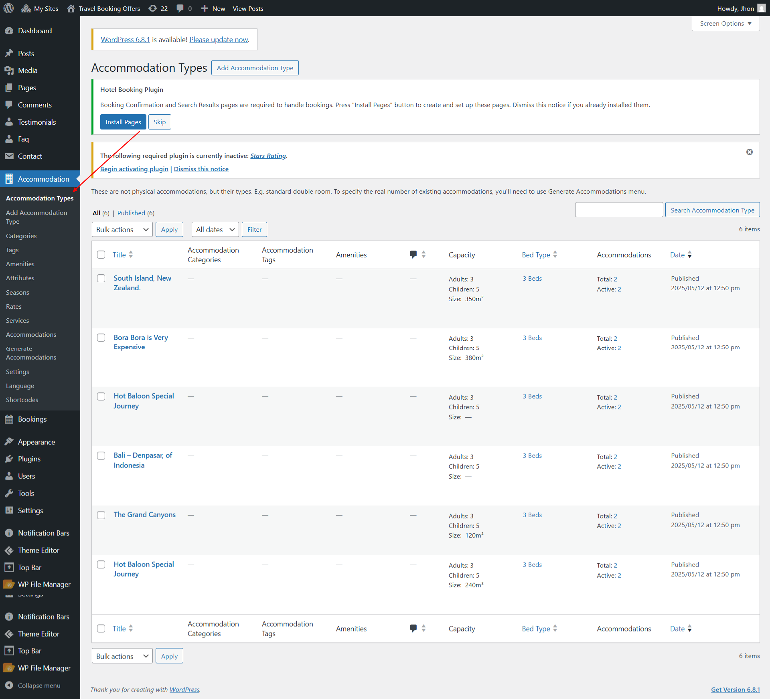Click the Posts pin icon
The image size is (770, 700).
[9, 53]
